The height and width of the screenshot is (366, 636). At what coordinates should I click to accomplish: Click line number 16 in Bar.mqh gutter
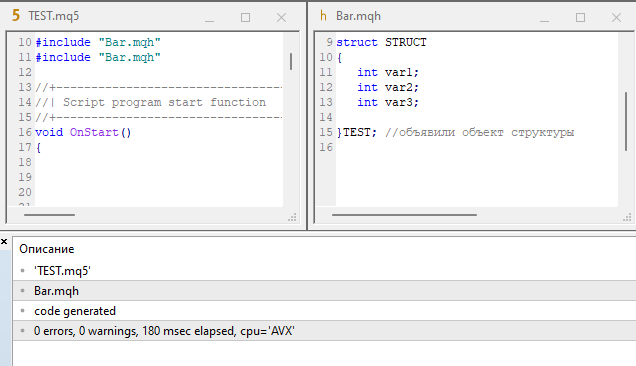click(x=326, y=147)
